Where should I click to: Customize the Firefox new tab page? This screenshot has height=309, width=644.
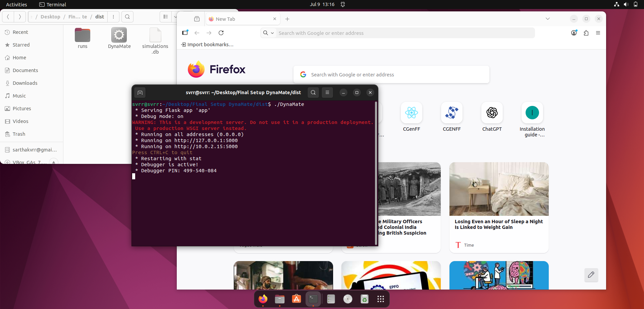point(591,275)
